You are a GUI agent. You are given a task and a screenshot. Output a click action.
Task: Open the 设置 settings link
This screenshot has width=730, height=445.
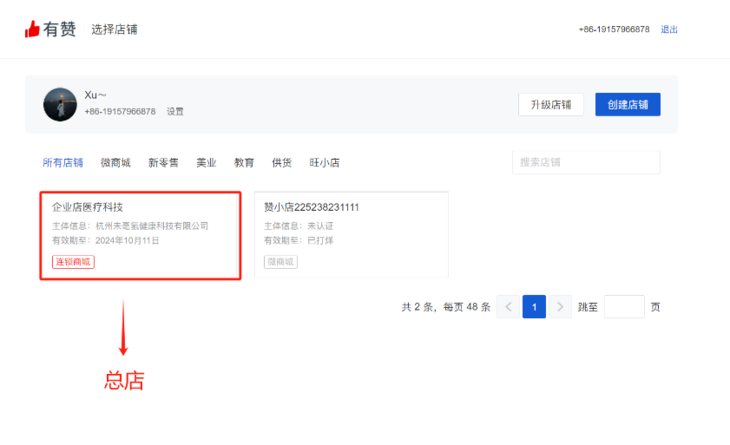click(175, 112)
